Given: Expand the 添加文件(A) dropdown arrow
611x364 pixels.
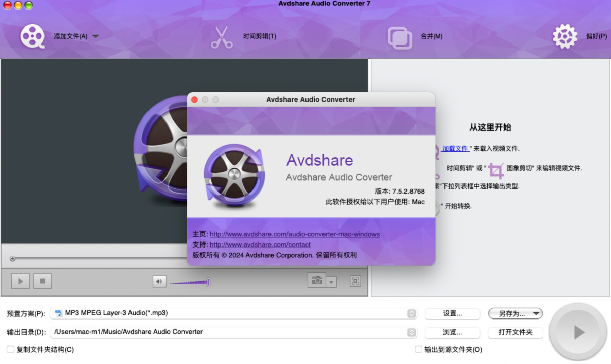Looking at the screenshot, I should pyautogui.click(x=95, y=36).
